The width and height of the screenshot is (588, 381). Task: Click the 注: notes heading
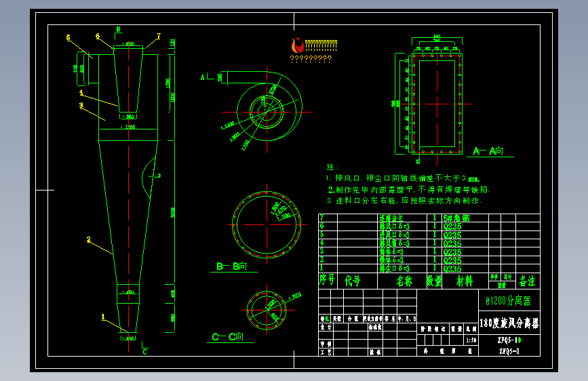click(332, 167)
